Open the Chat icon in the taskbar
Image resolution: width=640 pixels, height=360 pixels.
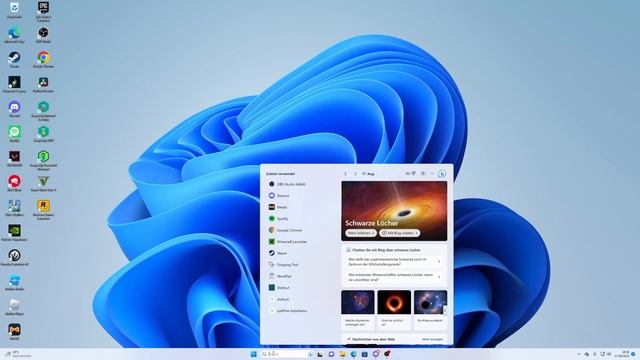pos(331,354)
